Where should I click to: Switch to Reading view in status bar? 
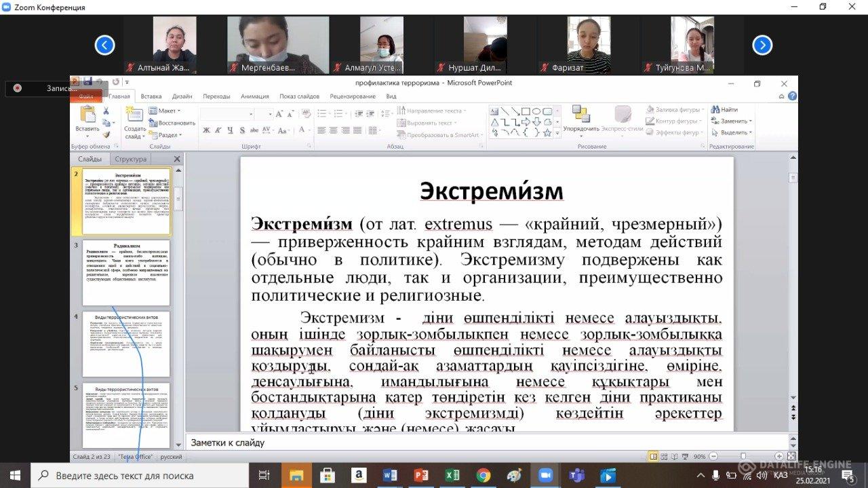tap(674, 456)
